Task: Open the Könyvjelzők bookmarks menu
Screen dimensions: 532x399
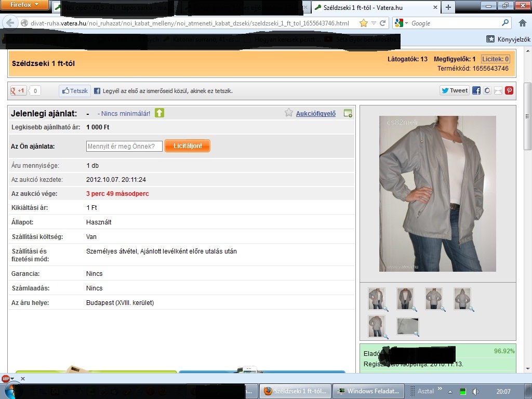Action: point(508,39)
